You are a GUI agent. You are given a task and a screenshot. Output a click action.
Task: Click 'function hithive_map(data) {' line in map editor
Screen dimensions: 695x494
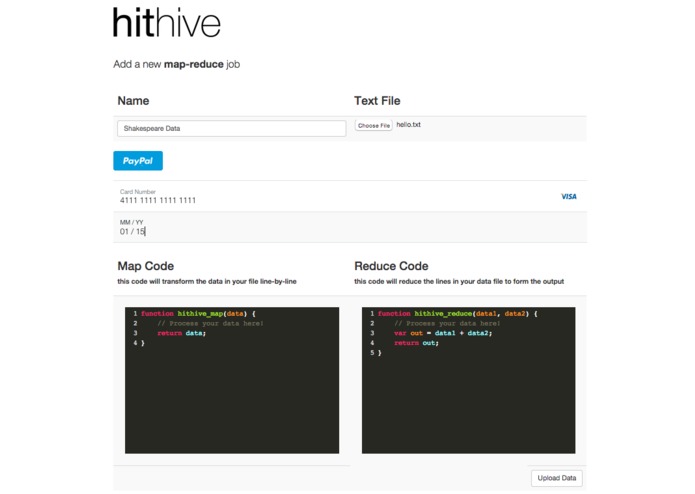pos(198,314)
